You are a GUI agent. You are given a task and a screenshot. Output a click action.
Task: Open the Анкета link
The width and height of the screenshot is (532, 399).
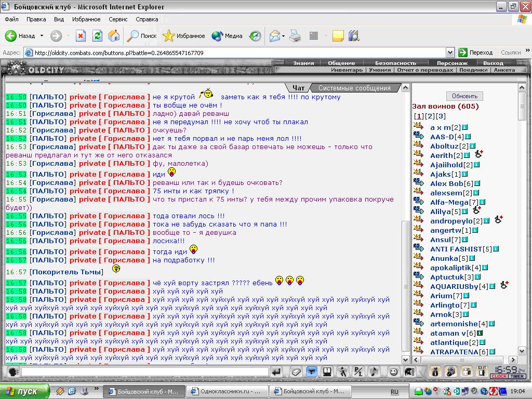tap(504, 70)
